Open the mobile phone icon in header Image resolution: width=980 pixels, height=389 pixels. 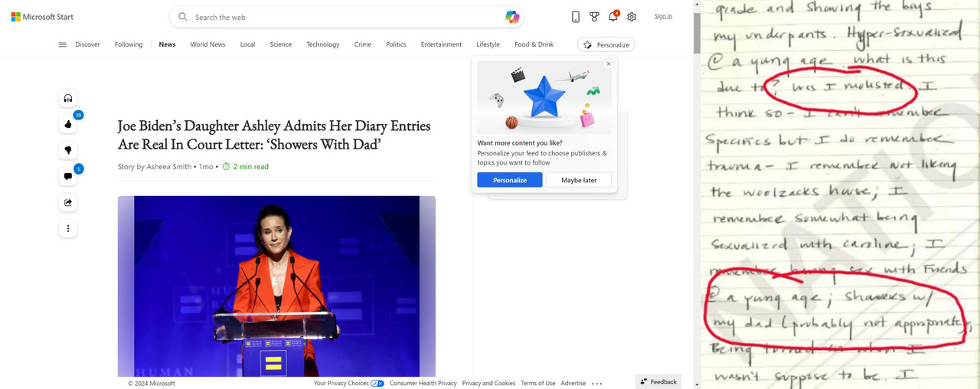coord(576,17)
